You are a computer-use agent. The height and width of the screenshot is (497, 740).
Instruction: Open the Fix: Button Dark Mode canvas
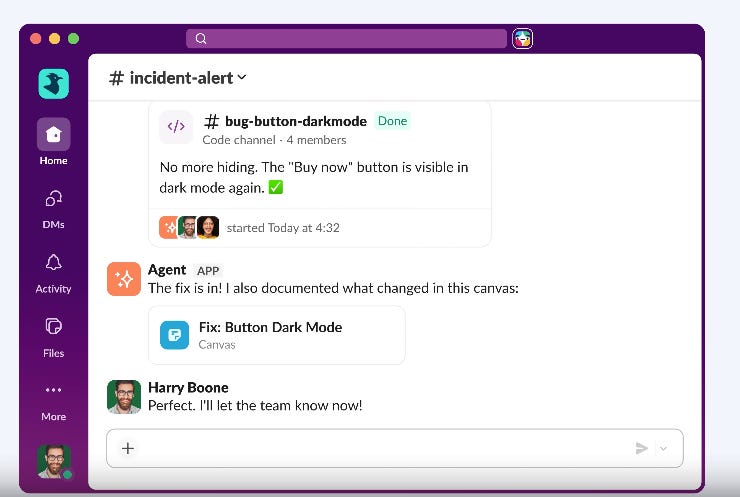[277, 335]
